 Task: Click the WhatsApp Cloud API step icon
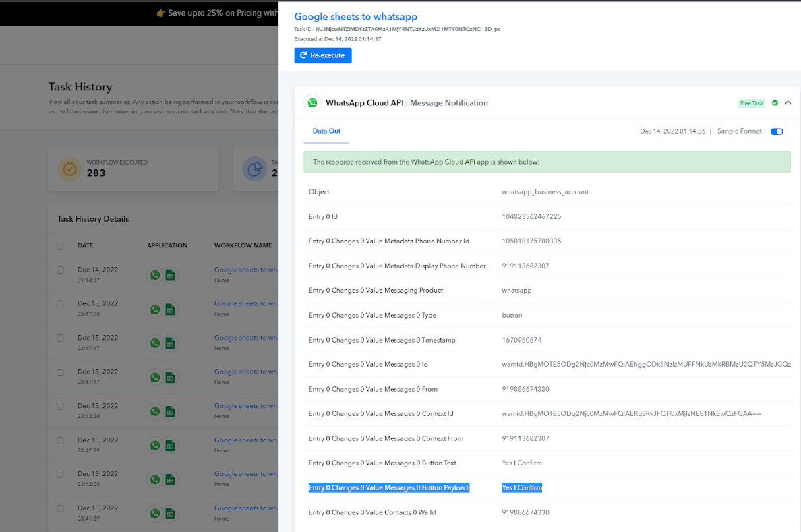pyautogui.click(x=313, y=102)
